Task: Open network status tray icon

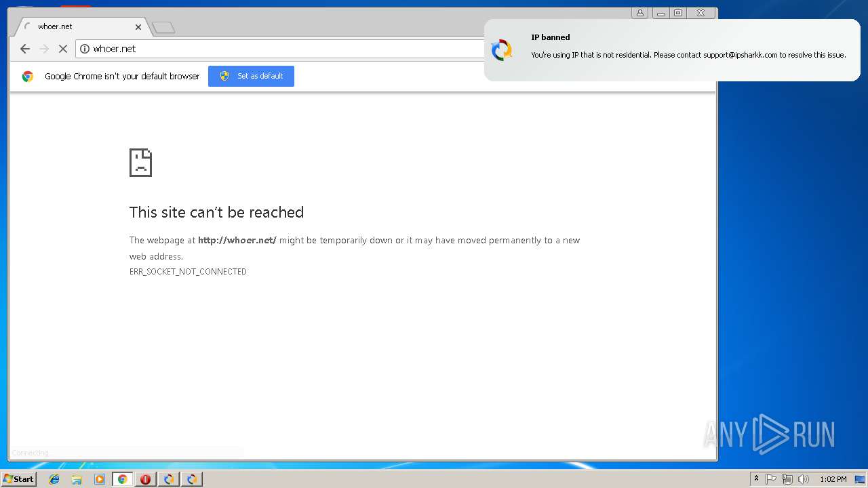Action: 787,479
